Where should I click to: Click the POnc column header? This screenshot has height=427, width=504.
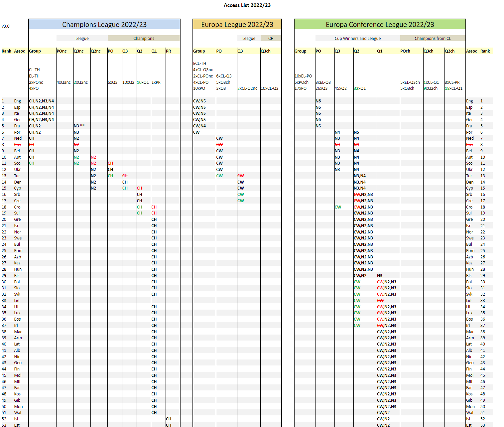click(x=62, y=51)
